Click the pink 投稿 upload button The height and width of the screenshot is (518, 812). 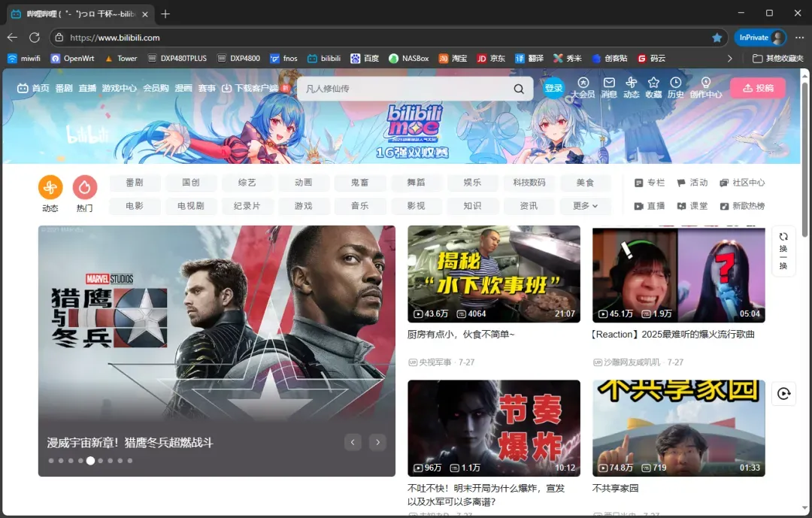[x=758, y=88]
